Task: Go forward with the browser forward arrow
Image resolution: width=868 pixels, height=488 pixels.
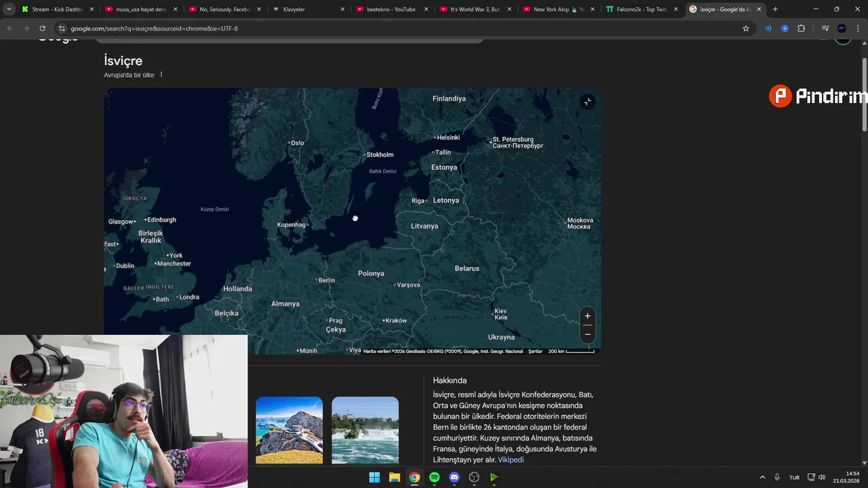Action: [x=26, y=28]
